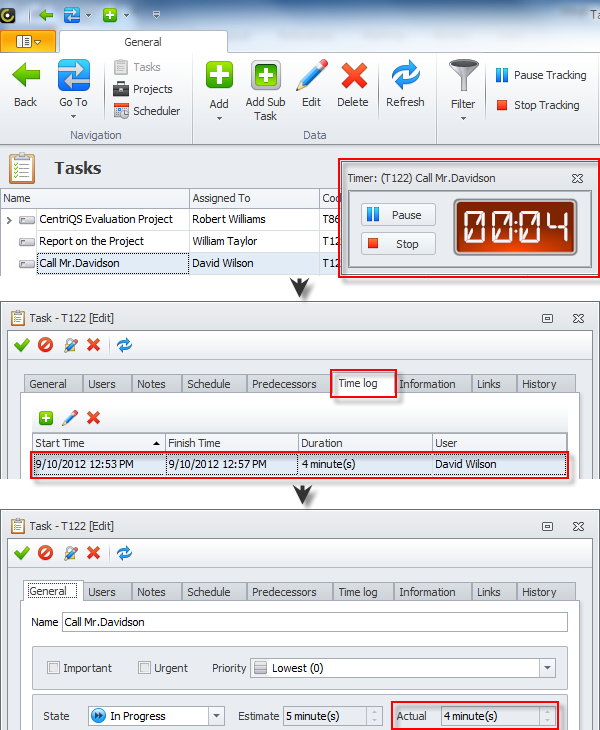This screenshot has width=600, height=730.
Task: Click the large green Back arrow in ribbon
Action: pyautogui.click(x=26, y=75)
